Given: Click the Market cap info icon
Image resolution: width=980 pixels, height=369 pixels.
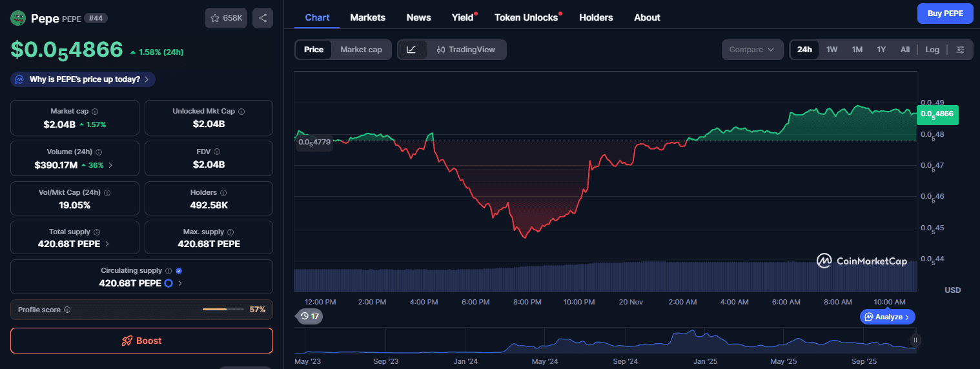Looking at the screenshot, I should [95, 112].
